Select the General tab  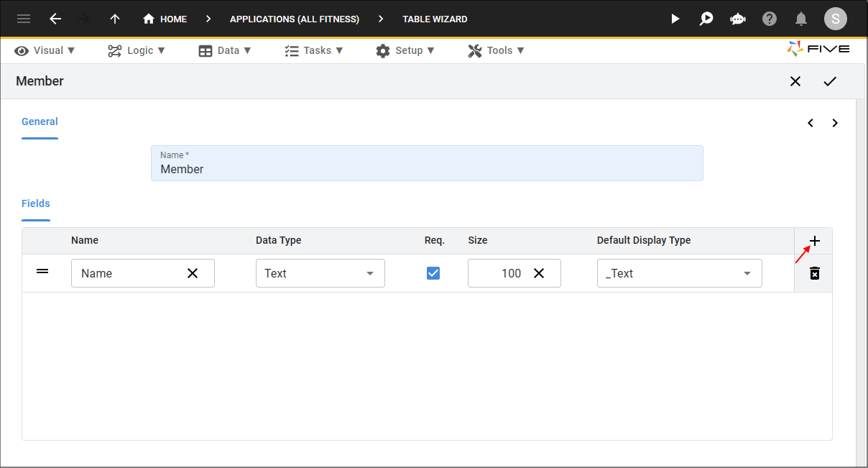(40, 122)
